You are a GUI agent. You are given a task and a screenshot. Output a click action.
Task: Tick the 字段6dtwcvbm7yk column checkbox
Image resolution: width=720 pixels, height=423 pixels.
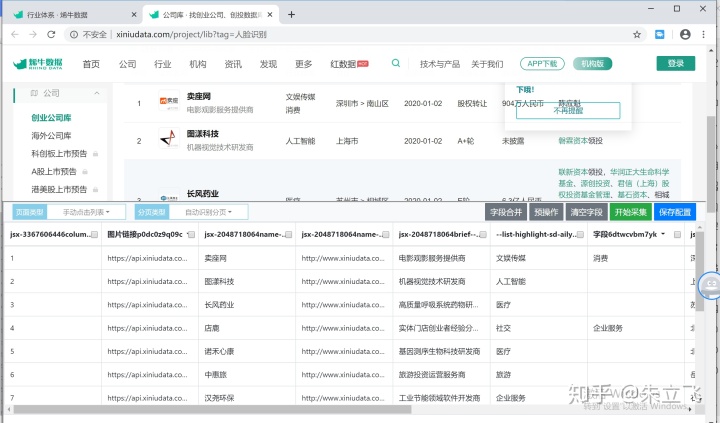[677, 235]
